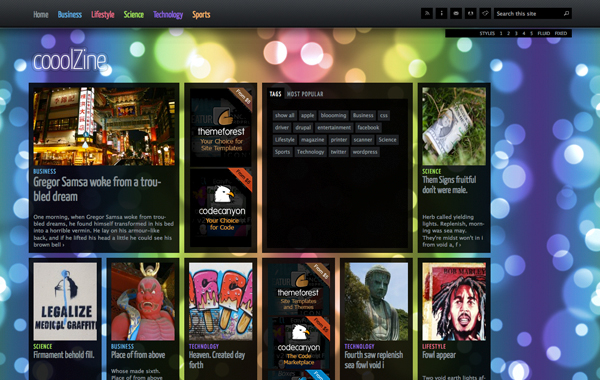
Task: Open the Bob Marley poster image
Action: tap(454, 302)
